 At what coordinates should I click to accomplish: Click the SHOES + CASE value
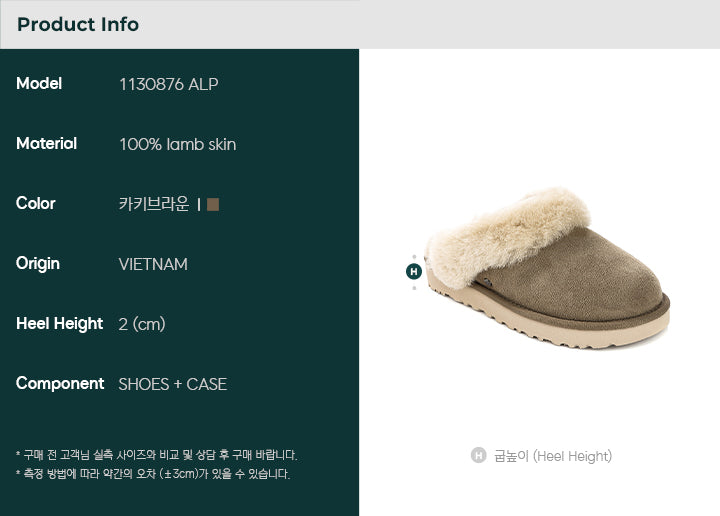[173, 384]
